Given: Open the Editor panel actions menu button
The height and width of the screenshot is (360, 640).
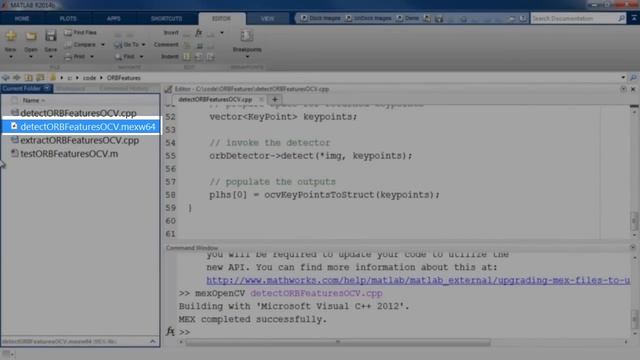Looking at the screenshot, I should [x=623, y=89].
